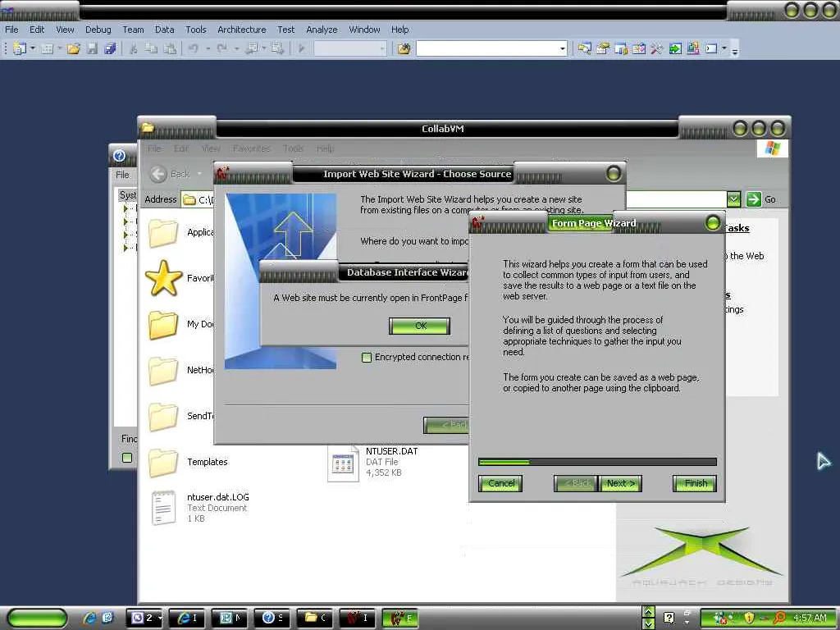The width and height of the screenshot is (840, 630).
Task: Click the Save disk icon in toolbar
Action: click(x=92, y=48)
